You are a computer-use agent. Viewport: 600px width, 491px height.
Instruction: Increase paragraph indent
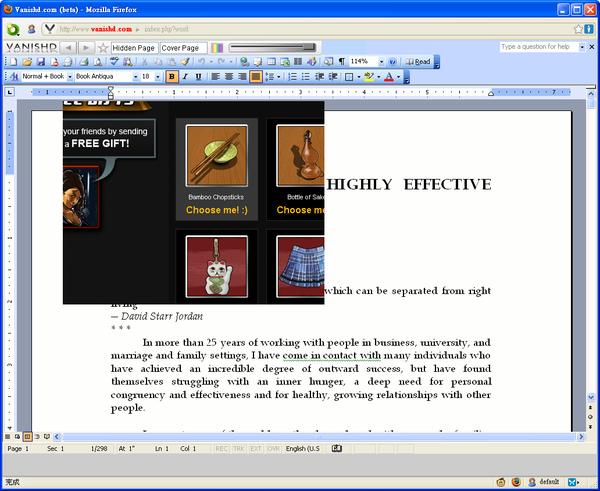333,77
